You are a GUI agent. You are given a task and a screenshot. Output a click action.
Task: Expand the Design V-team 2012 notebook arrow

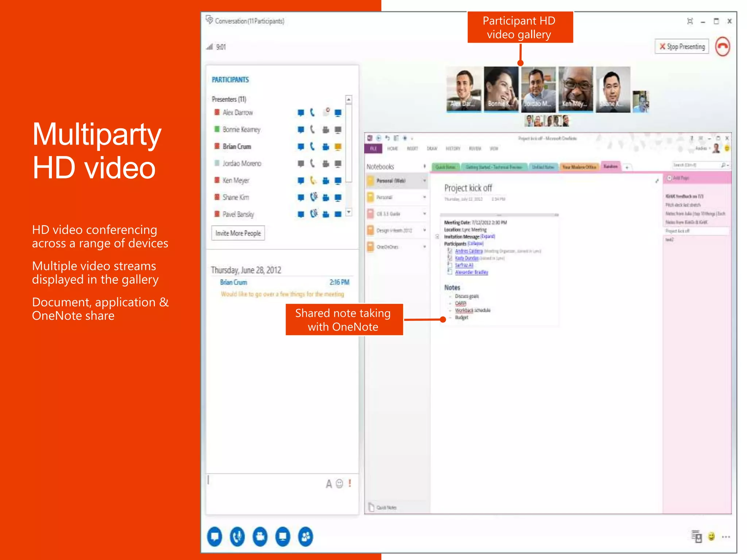425,230
